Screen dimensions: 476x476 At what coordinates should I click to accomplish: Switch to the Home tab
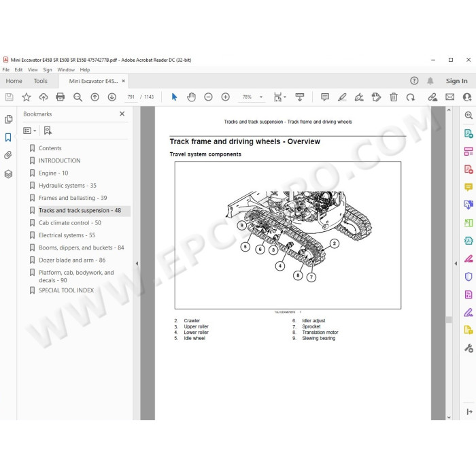coord(14,81)
